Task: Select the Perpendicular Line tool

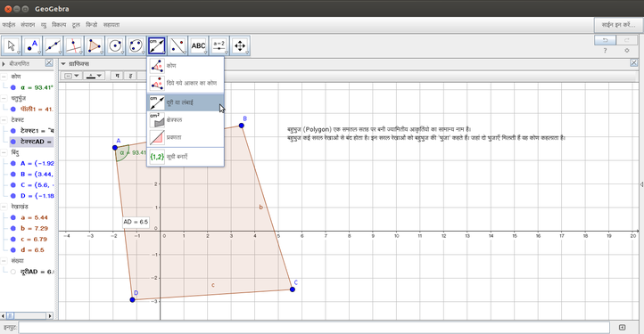Action: pyautogui.click(x=73, y=46)
